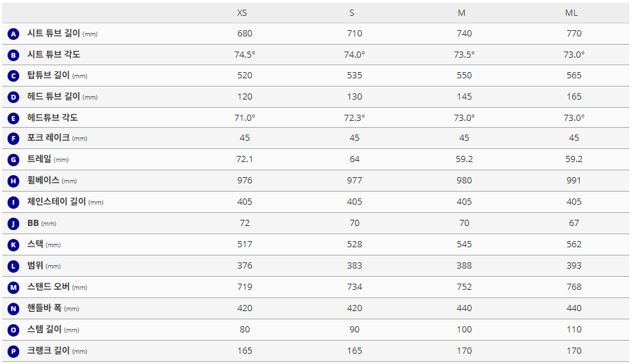Viewport: 632px width, 364px height.
Task: Select the ML size column header
Action: 571,13
